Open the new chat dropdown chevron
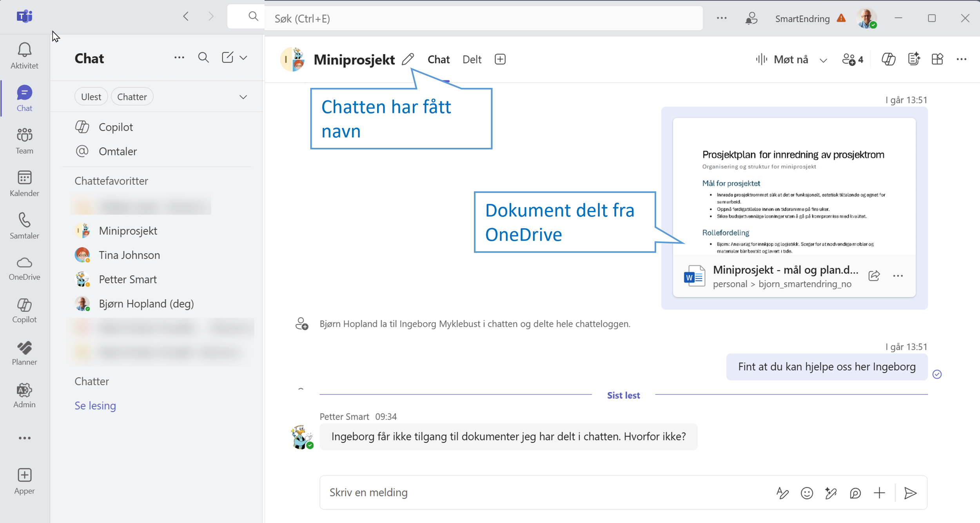 [x=243, y=58]
